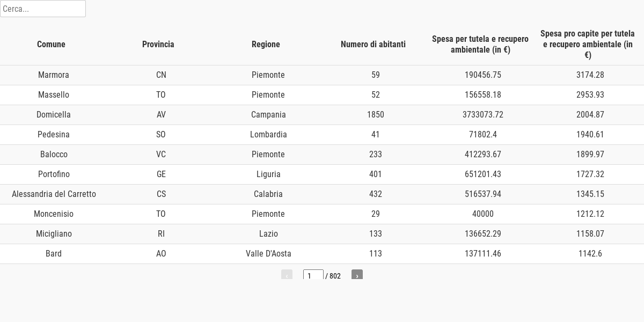Sort by Spesa per tutela header
This screenshot has width=644, height=322.
[x=480, y=45]
